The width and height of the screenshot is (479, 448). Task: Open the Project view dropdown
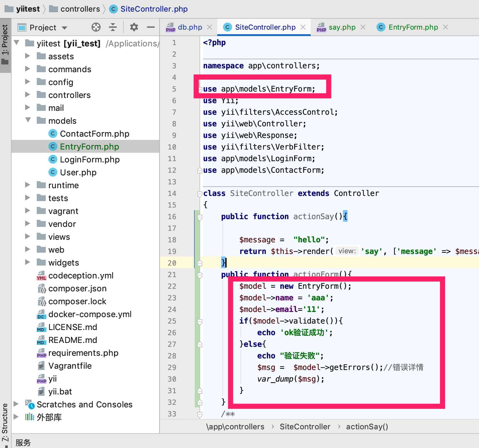(64, 28)
